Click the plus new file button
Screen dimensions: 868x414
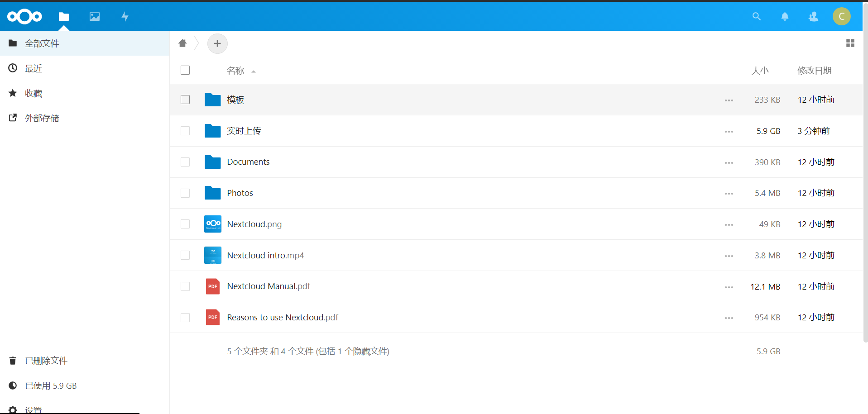coord(217,43)
